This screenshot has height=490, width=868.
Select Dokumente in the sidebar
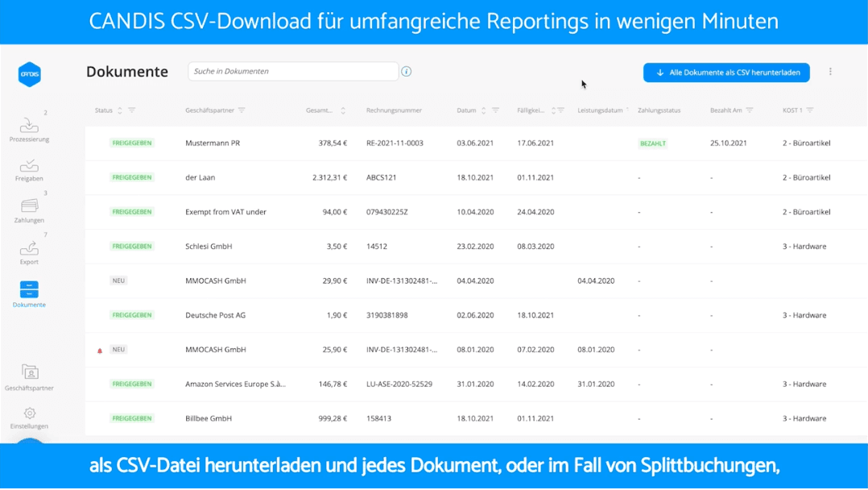(x=29, y=294)
